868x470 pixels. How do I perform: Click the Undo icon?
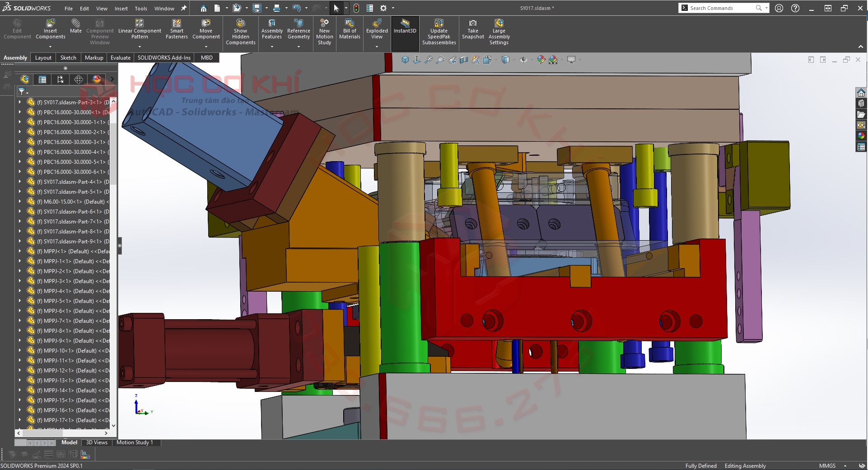click(x=296, y=8)
